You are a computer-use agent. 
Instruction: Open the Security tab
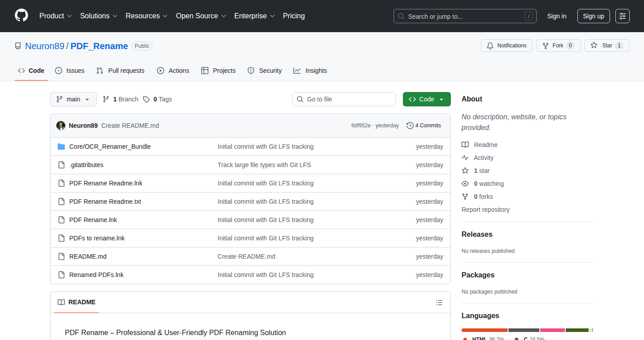(265, 71)
